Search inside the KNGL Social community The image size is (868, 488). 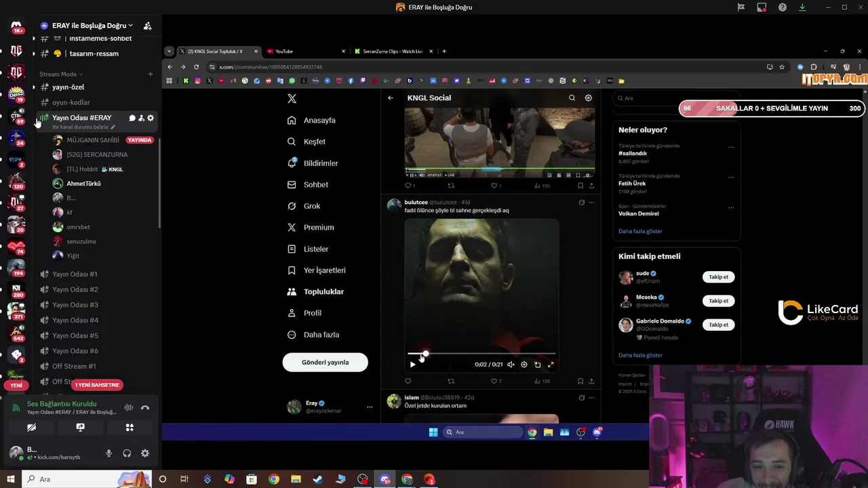tap(572, 98)
